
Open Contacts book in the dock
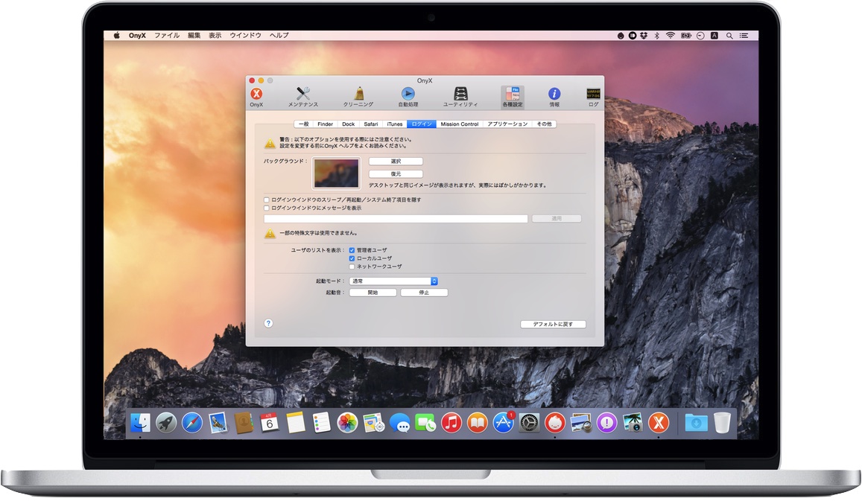click(x=244, y=423)
